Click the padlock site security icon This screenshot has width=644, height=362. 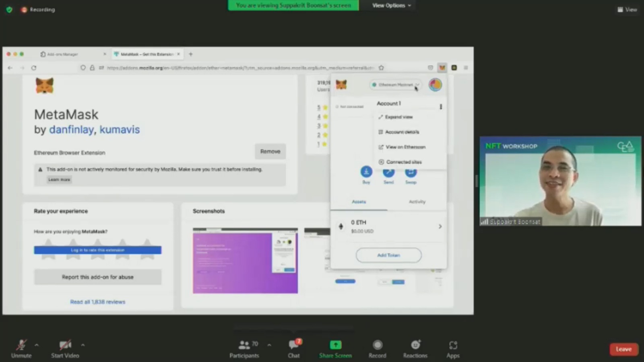92,68
